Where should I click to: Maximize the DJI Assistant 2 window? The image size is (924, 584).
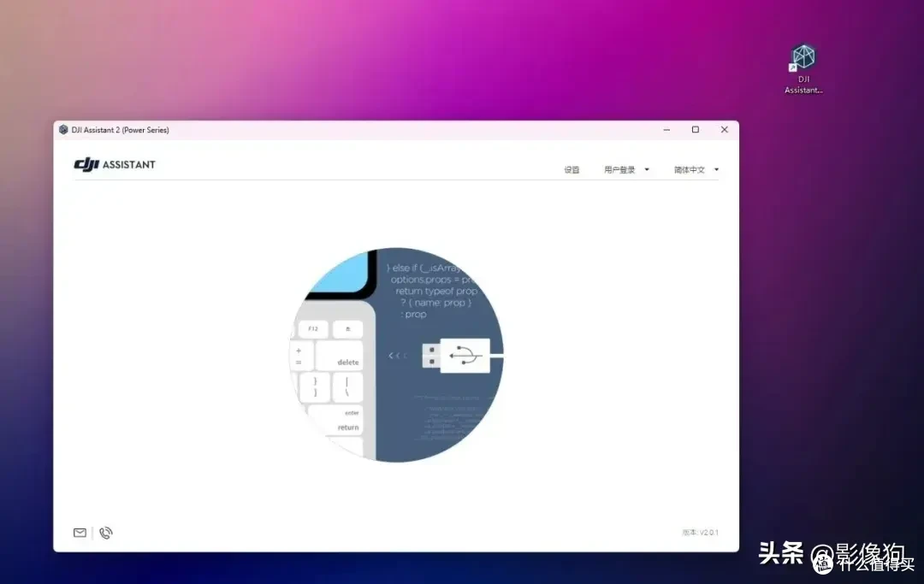click(696, 129)
